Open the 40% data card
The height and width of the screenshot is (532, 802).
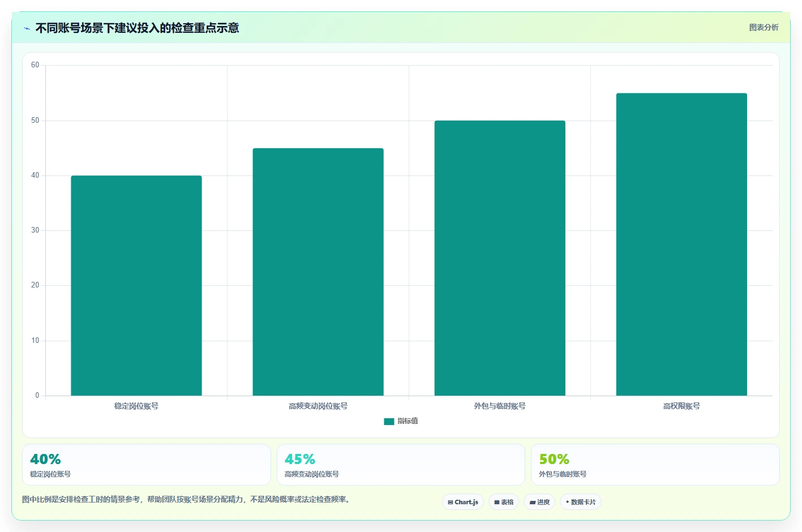pyautogui.click(x=147, y=465)
